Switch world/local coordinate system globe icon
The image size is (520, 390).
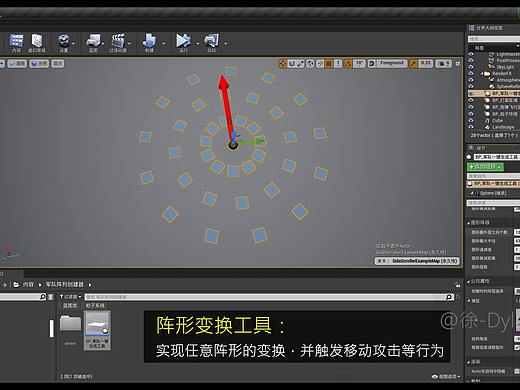pyautogui.click(x=310, y=63)
